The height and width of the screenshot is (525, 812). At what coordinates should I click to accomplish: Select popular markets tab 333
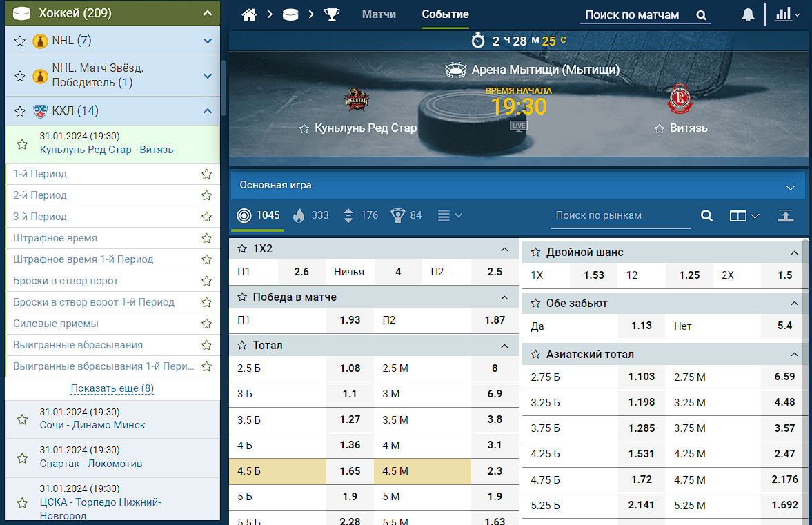click(x=310, y=215)
